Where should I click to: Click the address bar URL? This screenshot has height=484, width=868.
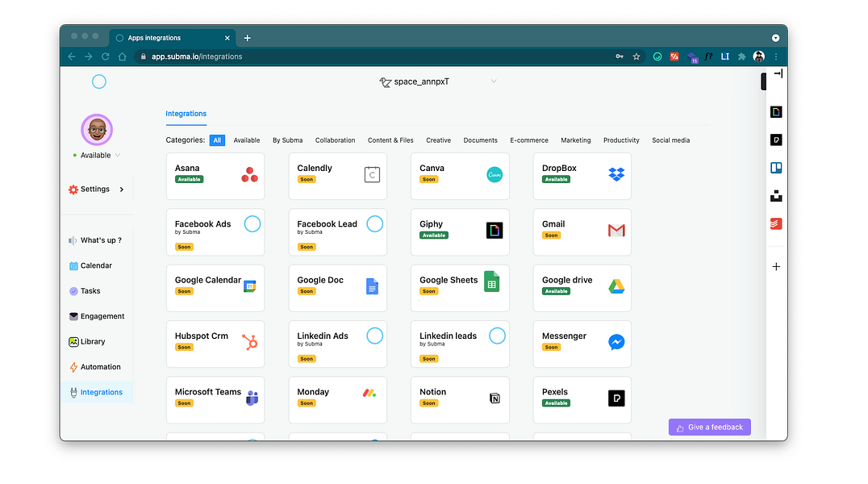click(197, 56)
